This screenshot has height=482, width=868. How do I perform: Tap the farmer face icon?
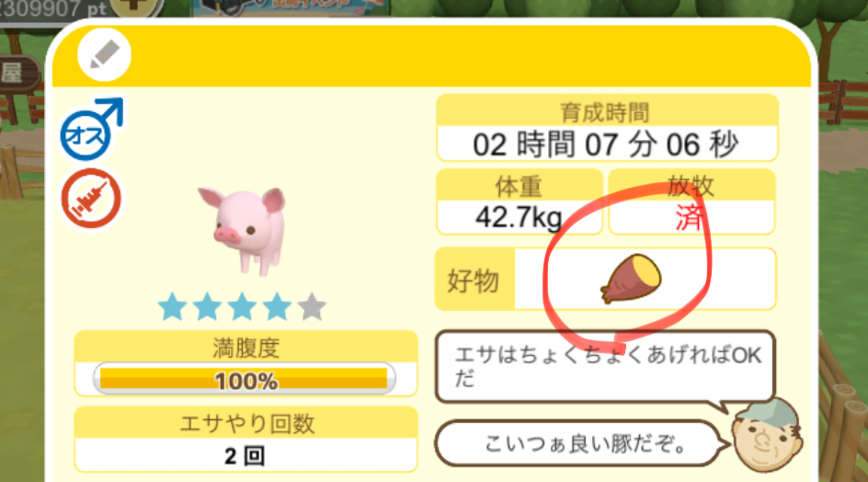pos(767,436)
